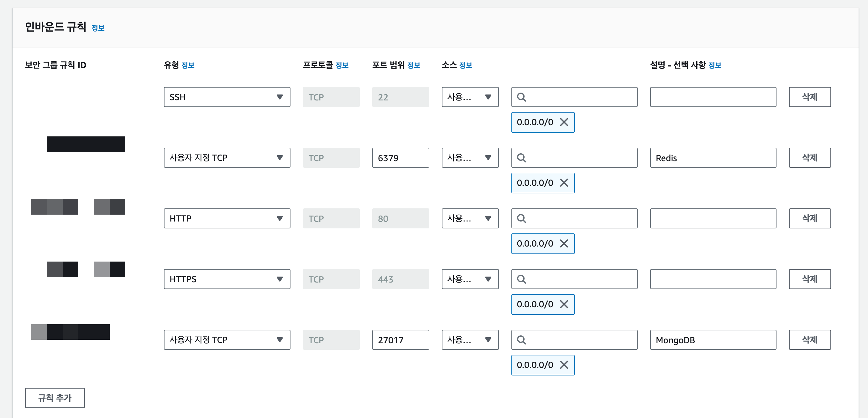Image resolution: width=868 pixels, height=418 pixels.
Task: Open the HTTPS type dropdown
Action: pyautogui.click(x=227, y=279)
